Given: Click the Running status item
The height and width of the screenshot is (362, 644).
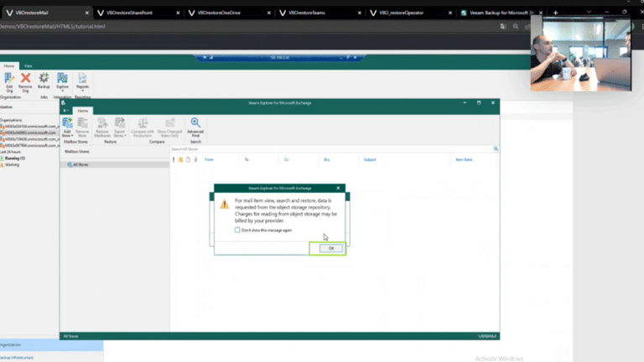Looking at the screenshot, I should (14, 158).
